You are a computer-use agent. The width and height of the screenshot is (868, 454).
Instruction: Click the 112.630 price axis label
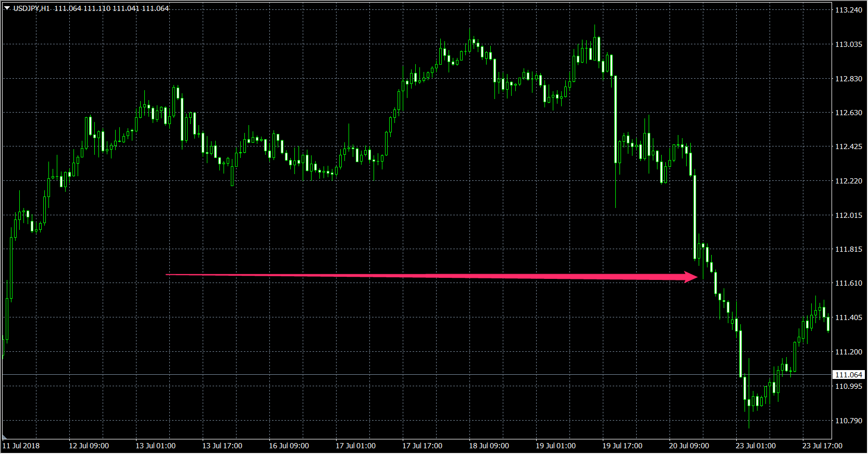[x=849, y=113]
